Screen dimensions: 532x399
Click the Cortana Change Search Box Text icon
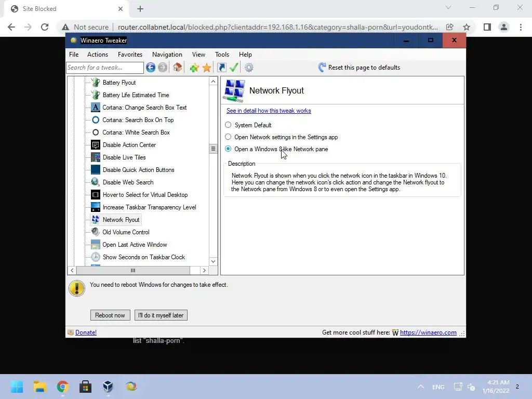click(x=96, y=108)
